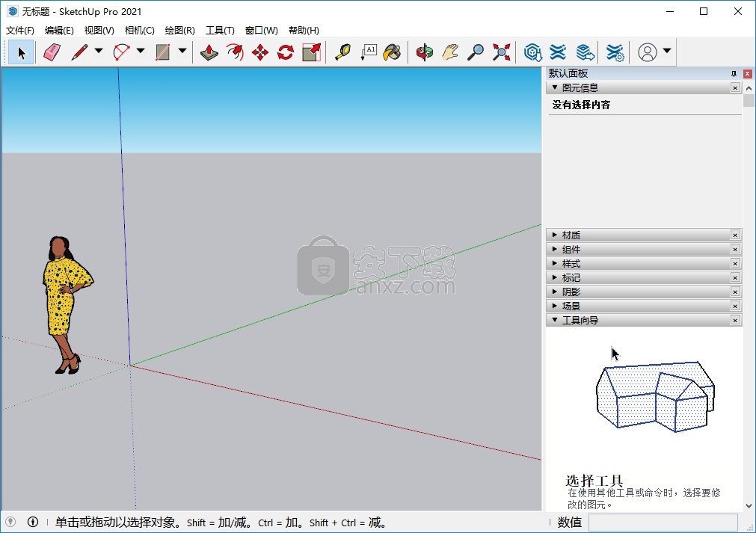756x533 pixels.
Task: Open the Shape tool dropdown arrow
Action: click(182, 51)
